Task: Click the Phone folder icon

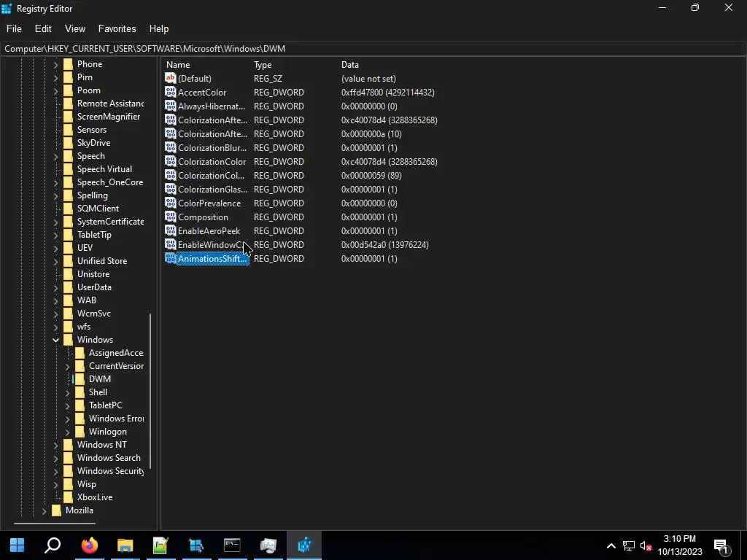Action: point(68,64)
